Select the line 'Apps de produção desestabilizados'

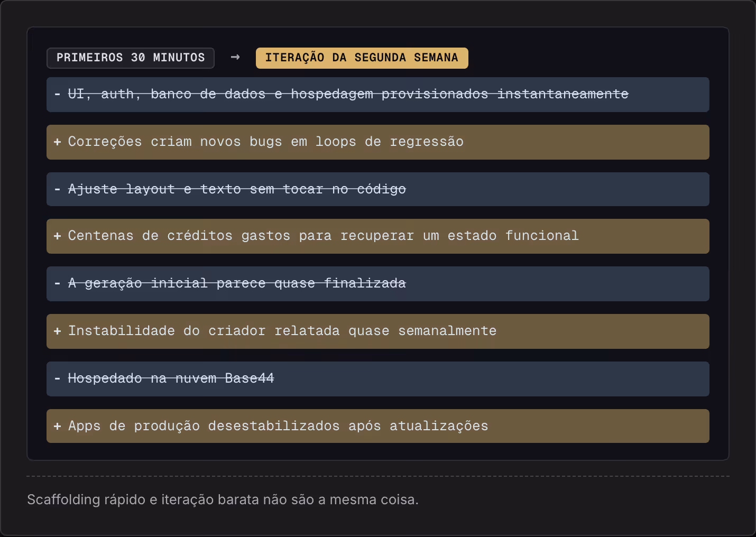click(x=378, y=426)
